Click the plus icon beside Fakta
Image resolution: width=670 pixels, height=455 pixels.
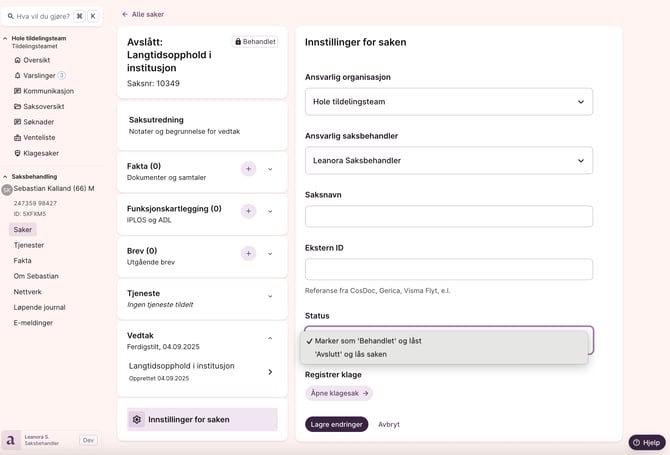click(248, 169)
